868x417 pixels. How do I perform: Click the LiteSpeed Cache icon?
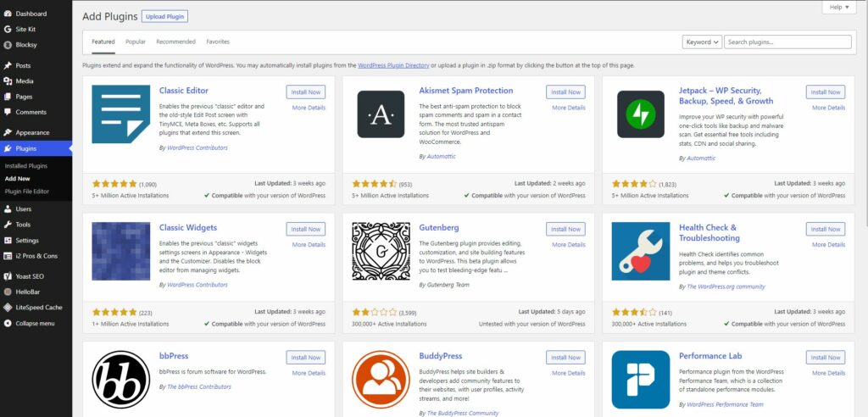click(8, 308)
